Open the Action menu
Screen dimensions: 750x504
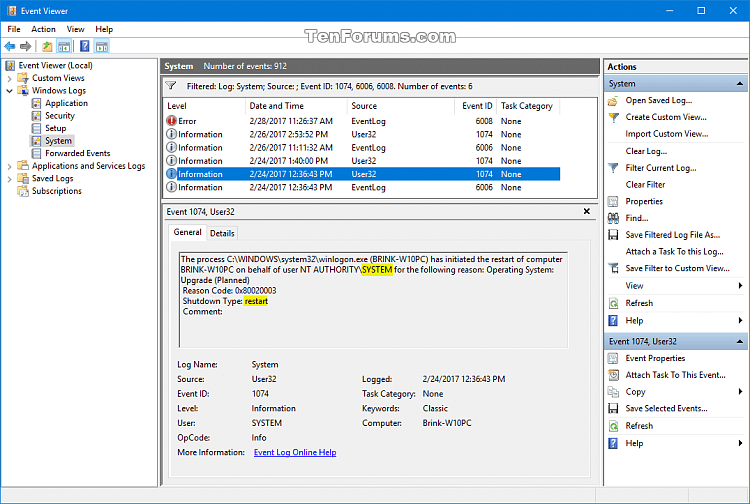pos(44,29)
